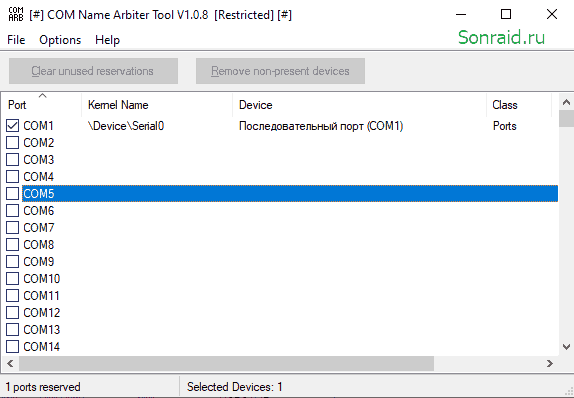Click the vertical scrollbar thumb
574x398 pixels.
point(566,118)
